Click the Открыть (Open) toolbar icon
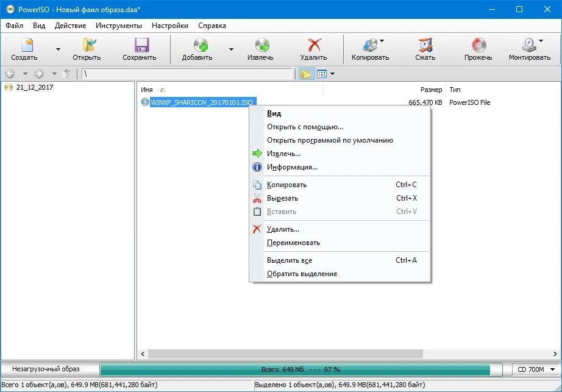 coord(89,46)
